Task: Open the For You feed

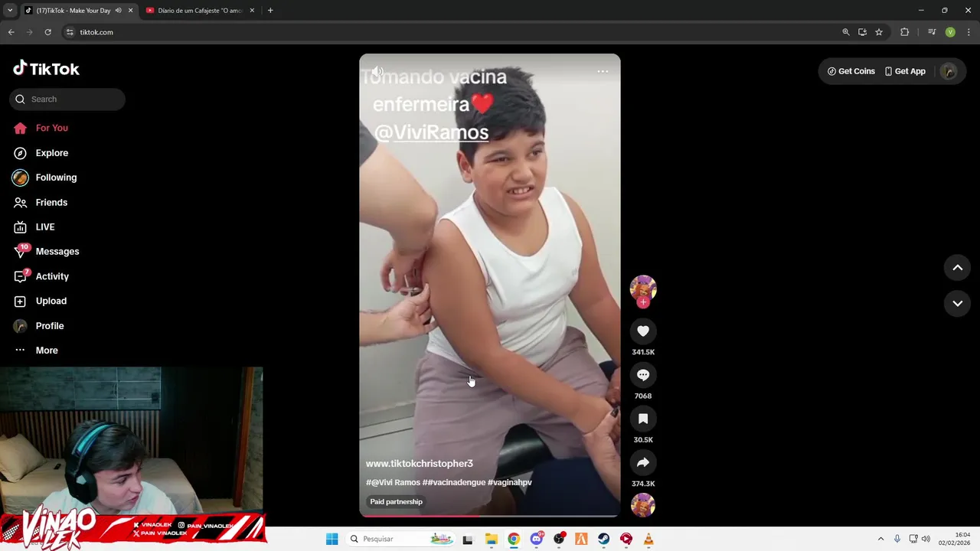Action: coord(41,128)
